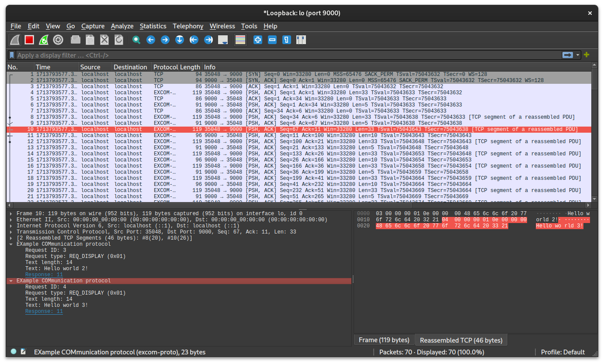Toggle packet list colorization
Viewport: 604px width, 364px height.
(240, 40)
